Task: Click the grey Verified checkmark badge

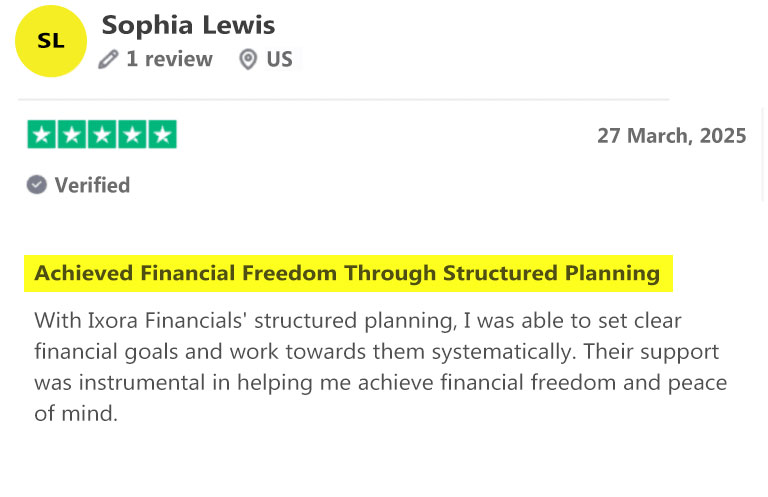Action: (37, 185)
